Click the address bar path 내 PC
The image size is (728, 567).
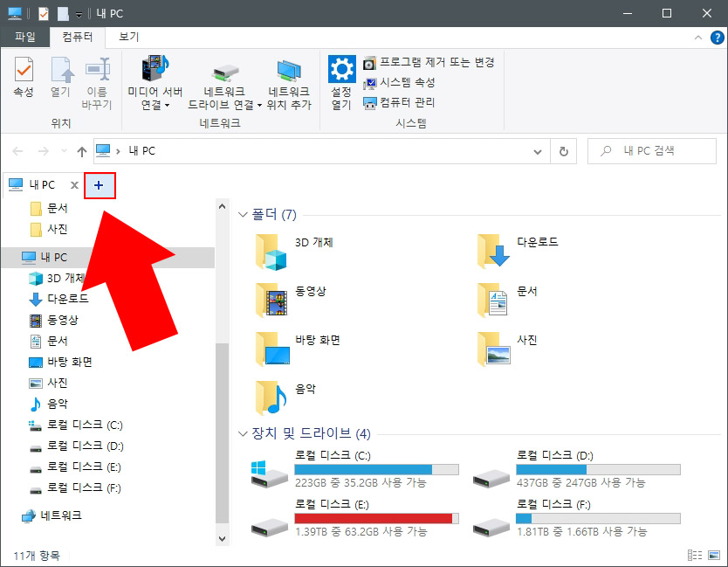142,151
